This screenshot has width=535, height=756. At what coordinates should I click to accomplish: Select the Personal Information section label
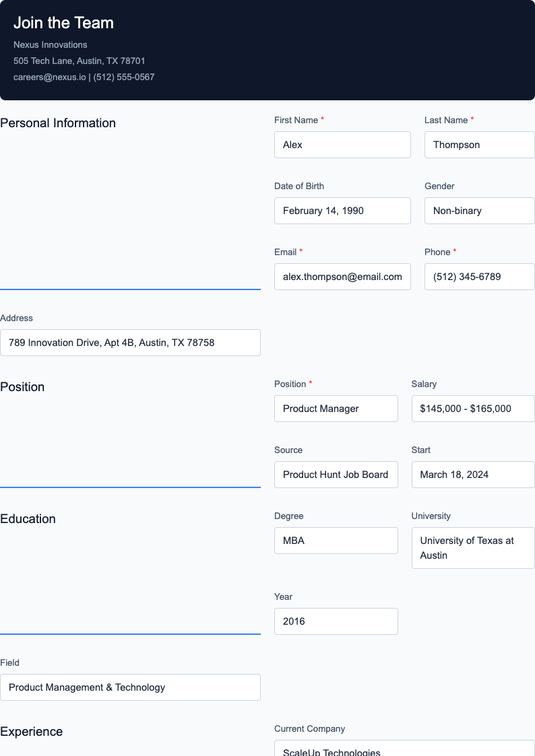[58, 123]
